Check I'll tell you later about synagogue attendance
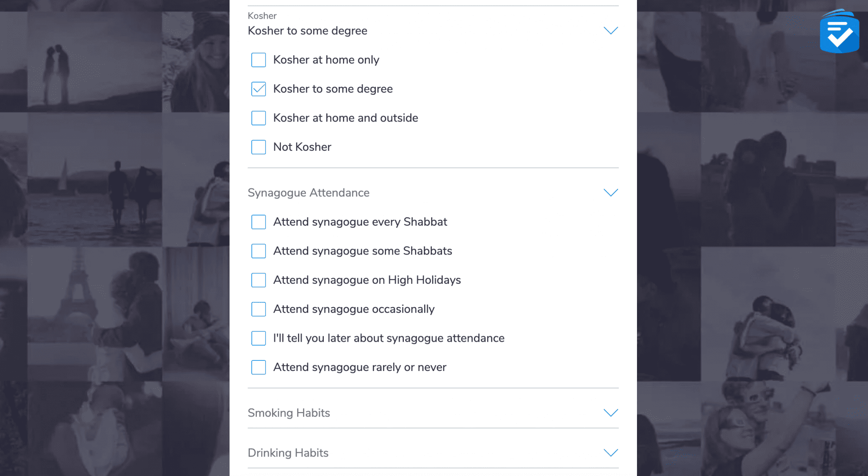 pyautogui.click(x=259, y=338)
